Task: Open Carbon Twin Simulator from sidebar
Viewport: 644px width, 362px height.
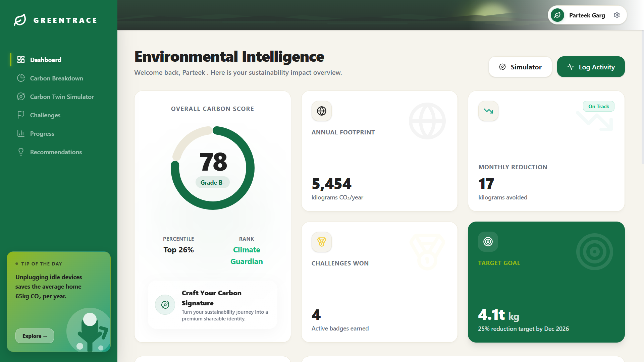Action: tap(60, 97)
